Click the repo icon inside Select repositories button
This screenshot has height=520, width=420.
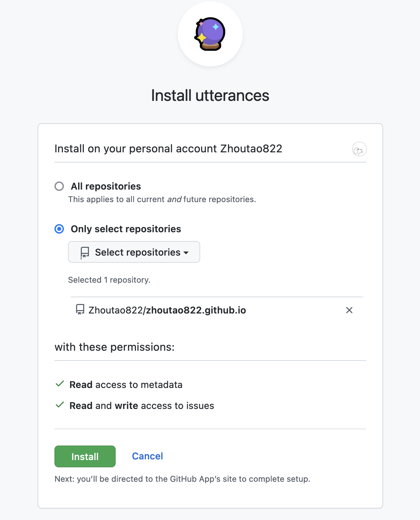[85, 253]
